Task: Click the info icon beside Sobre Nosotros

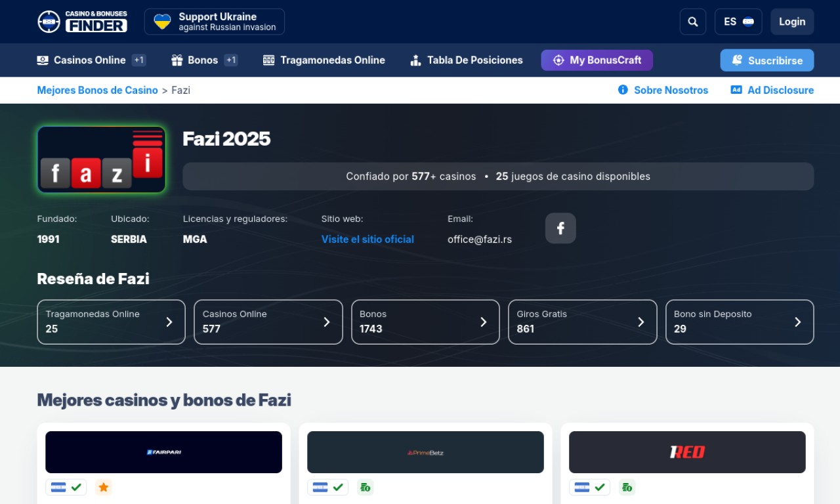Action: 623,90
